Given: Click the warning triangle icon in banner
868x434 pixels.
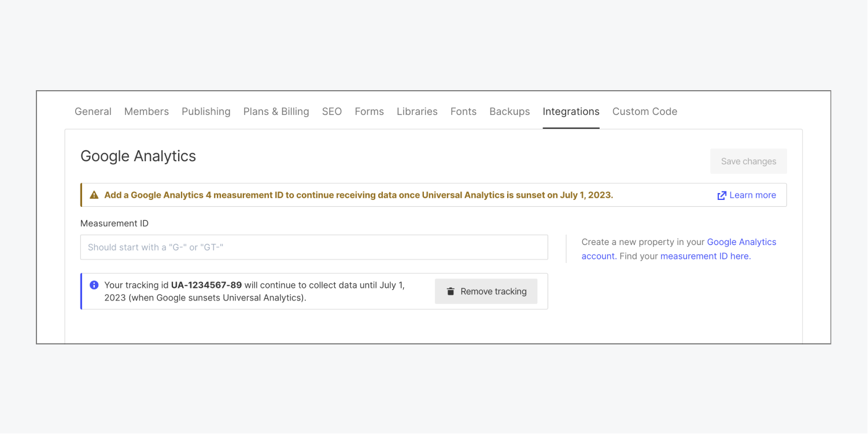Looking at the screenshot, I should (94, 195).
